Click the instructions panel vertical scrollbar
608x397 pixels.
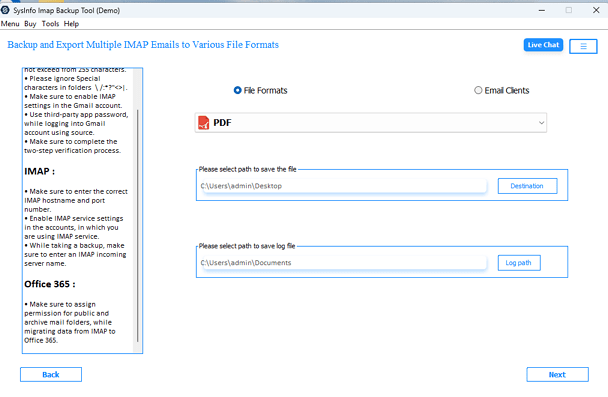coord(138,225)
